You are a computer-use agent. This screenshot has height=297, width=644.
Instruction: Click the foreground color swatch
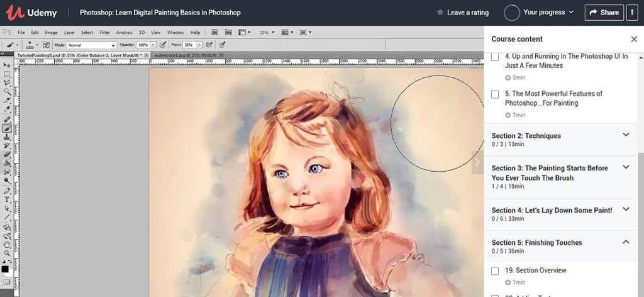(x=5, y=269)
